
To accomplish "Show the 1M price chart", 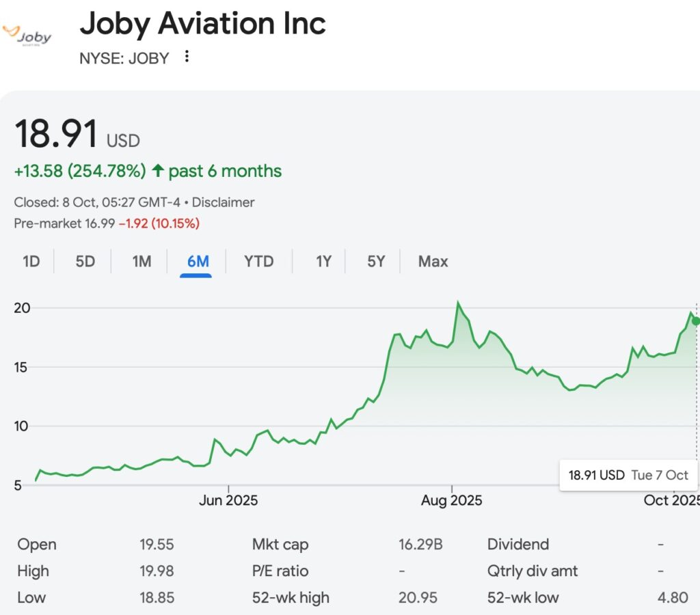I will (142, 261).
